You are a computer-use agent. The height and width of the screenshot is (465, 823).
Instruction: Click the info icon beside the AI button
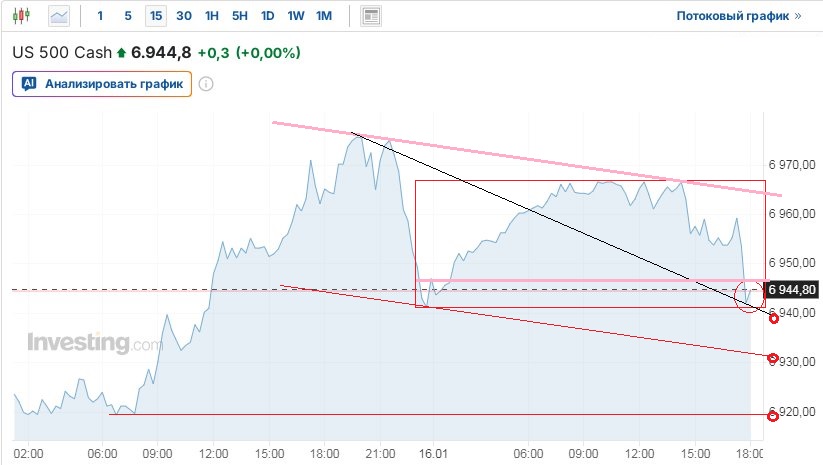(206, 84)
